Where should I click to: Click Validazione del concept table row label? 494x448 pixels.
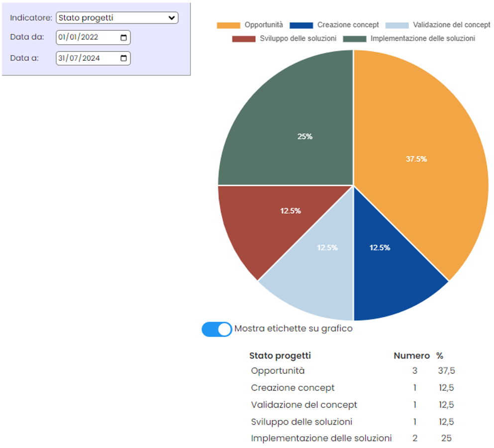tap(304, 405)
